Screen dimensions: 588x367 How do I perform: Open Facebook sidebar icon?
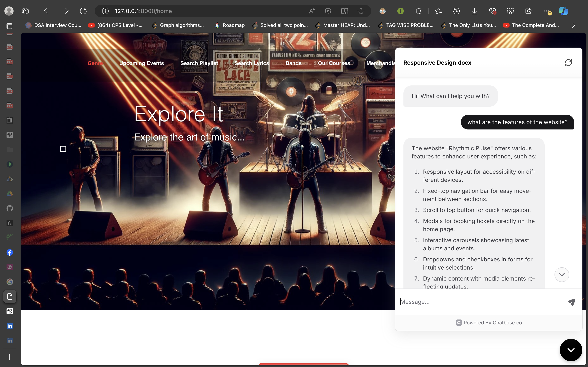(x=10, y=252)
